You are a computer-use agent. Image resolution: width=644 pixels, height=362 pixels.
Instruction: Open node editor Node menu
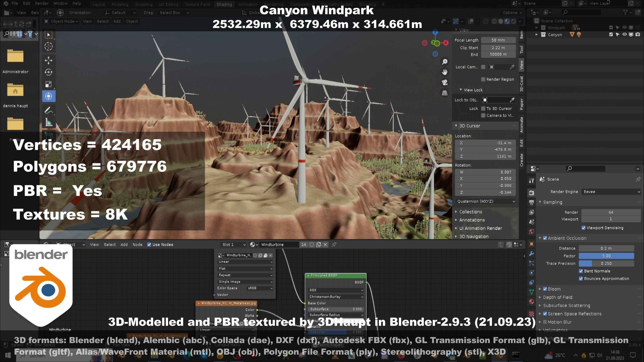point(137,245)
